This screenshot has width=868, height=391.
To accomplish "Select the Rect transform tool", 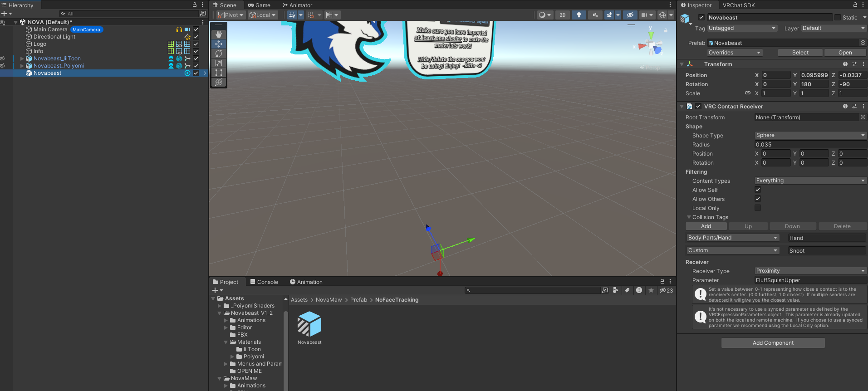I will (x=219, y=73).
